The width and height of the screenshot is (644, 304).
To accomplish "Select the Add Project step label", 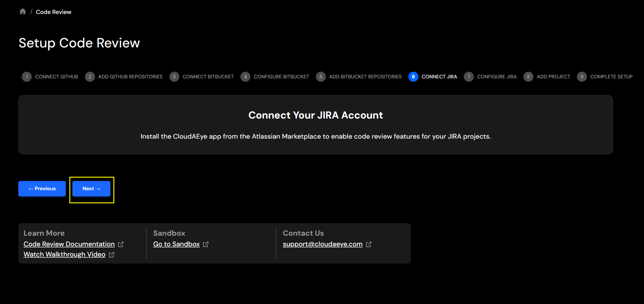I will [553, 77].
